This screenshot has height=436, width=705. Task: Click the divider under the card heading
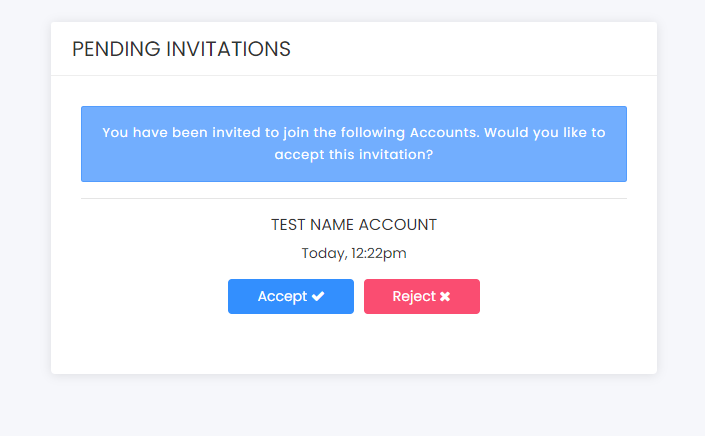354,76
